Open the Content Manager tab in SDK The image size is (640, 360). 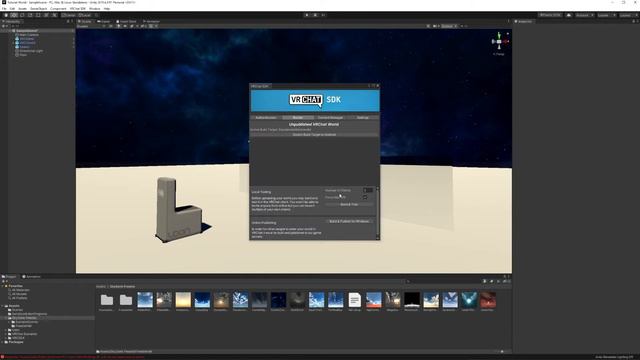(x=330, y=118)
